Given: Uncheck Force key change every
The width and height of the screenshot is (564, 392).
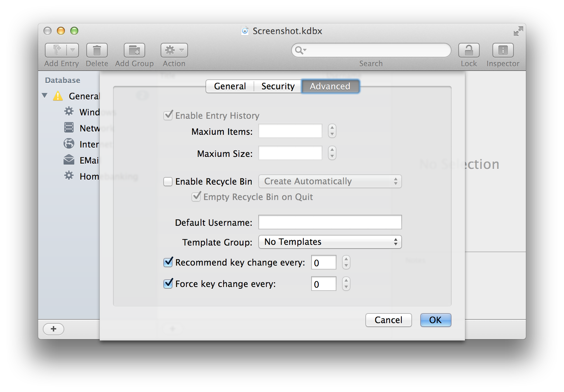Looking at the screenshot, I should [168, 284].
